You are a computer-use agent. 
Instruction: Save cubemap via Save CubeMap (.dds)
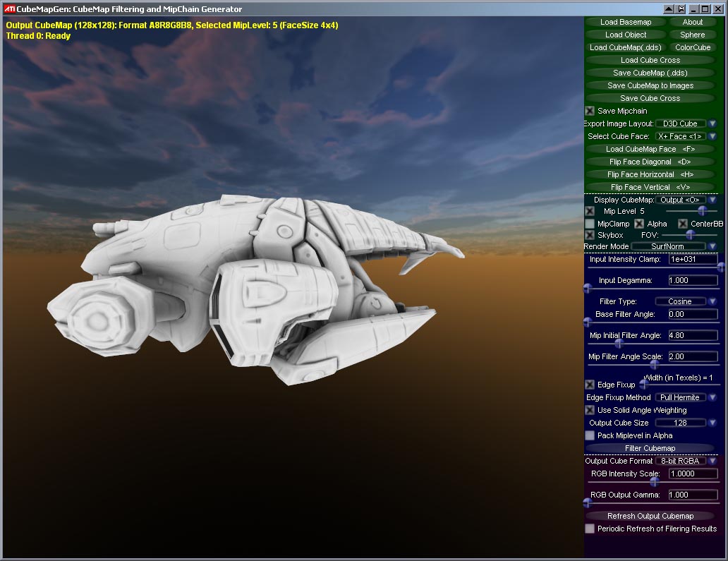650,73
